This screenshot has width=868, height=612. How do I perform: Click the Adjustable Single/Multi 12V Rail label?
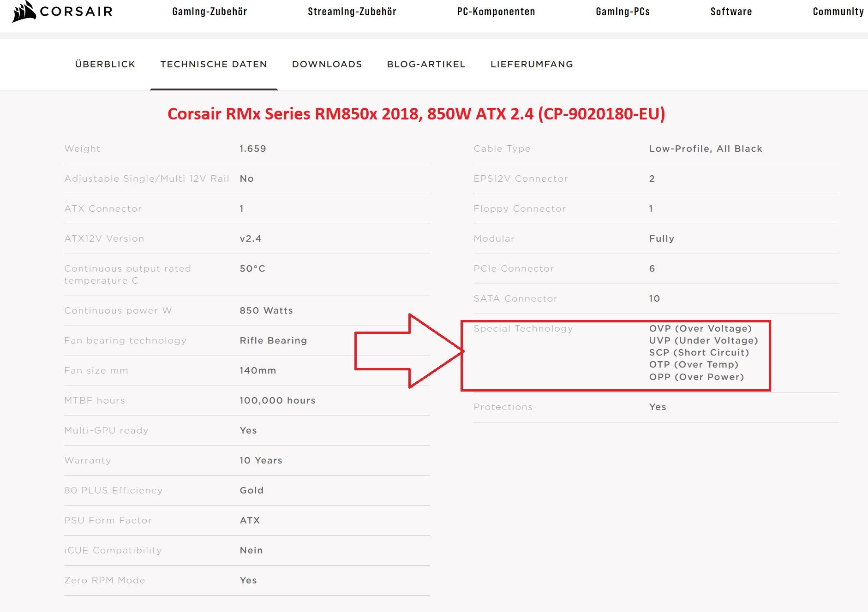[x=147, y=178]
